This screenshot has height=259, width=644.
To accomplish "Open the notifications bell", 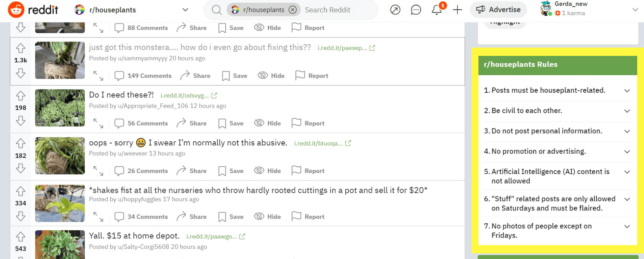I will [x=437, y=10].
